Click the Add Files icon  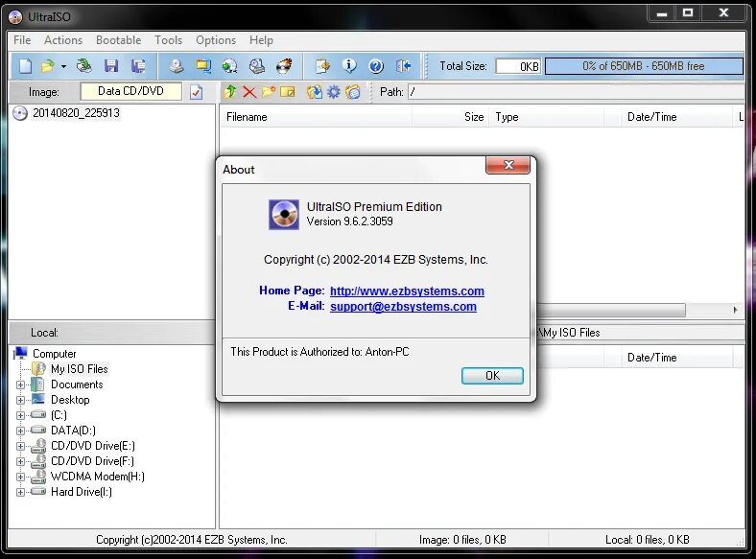pyautogui.click(x=315, y=91)
